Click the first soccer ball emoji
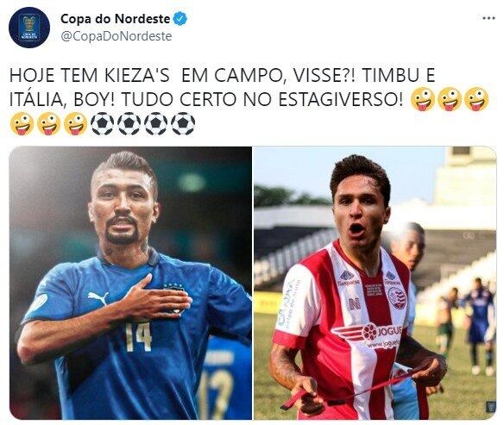The width and height of the screenshot is (504, 425). [102, 123]
